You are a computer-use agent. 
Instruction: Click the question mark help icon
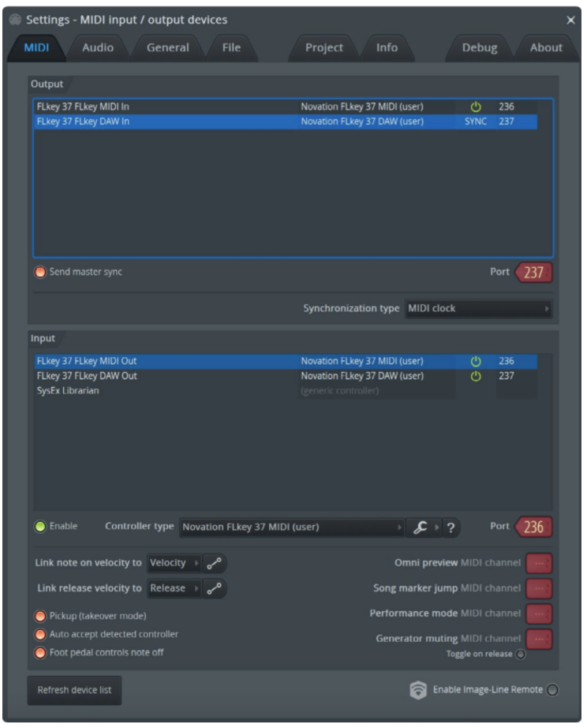pyautogui.click(x=451, y=527)
